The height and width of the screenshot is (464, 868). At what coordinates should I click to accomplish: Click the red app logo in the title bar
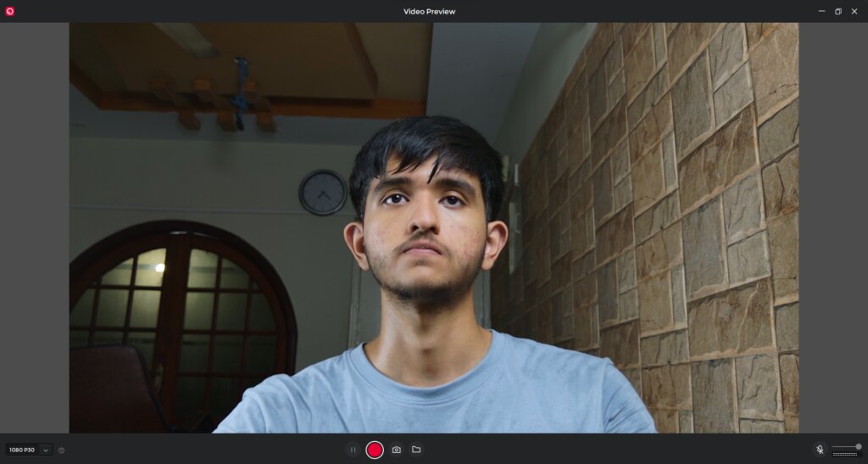[10, 11]
